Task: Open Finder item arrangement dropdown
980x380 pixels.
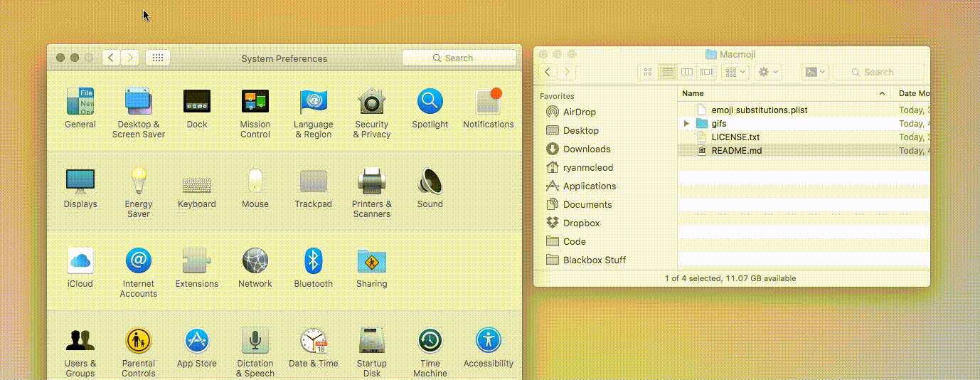Action: (735, 72)
